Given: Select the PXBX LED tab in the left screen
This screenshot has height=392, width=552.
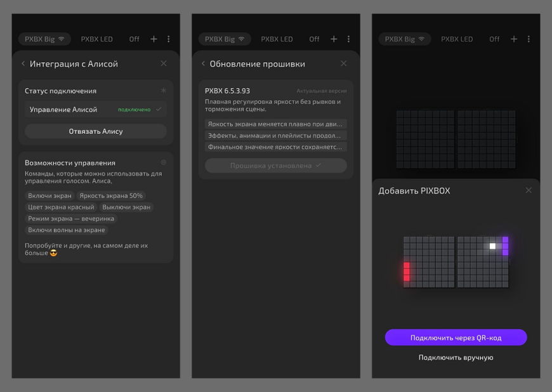Looking at the screenshot, I should click(x=97, y=39).
